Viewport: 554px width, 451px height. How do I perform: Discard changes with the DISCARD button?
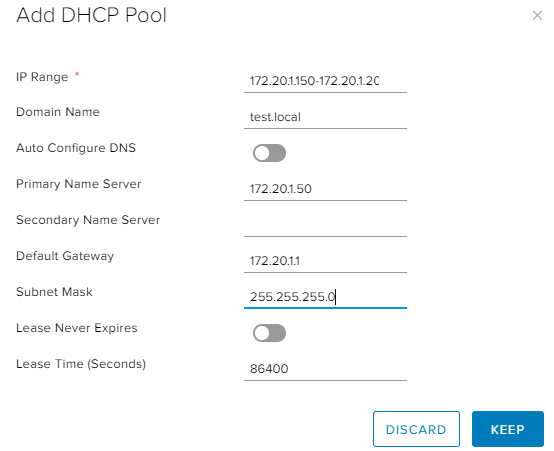point(416,429)
